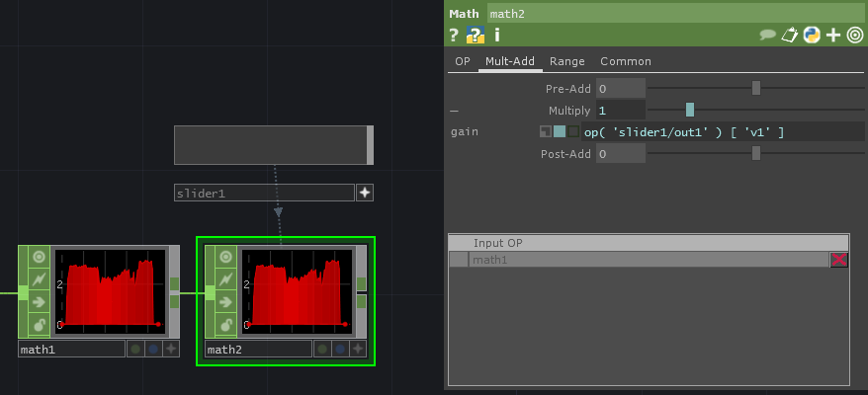Screen dimensions: 868x395
Task: Select the OP parameter page tab
Action: (462, 61)
